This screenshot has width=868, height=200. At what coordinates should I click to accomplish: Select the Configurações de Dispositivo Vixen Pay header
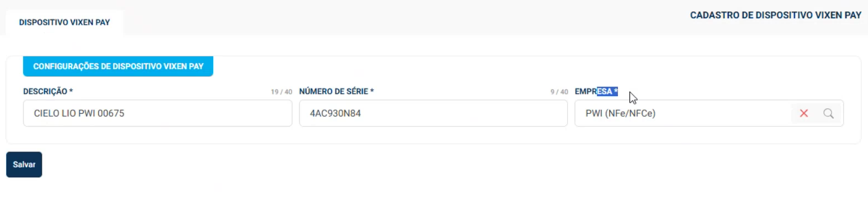click(118, 66)
